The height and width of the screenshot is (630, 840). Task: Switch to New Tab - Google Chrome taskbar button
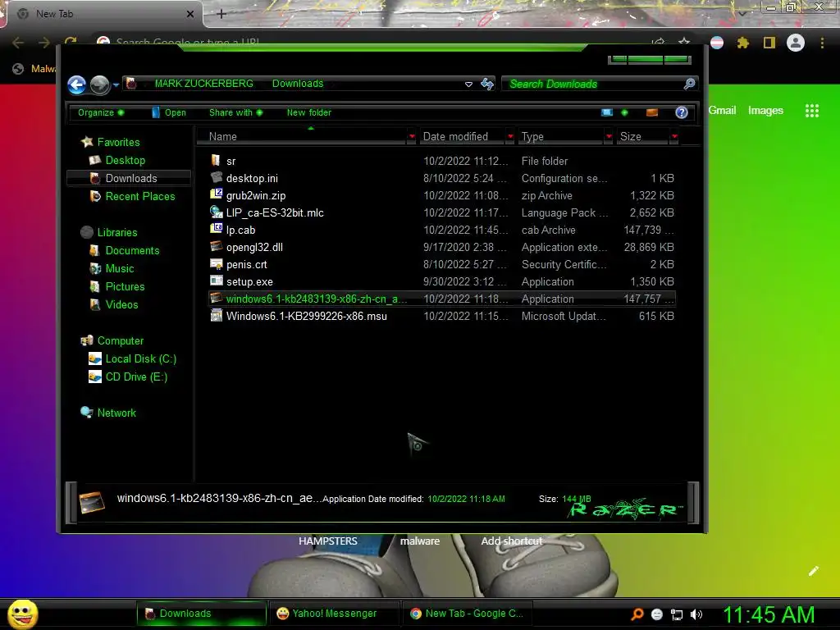click(467, 614)
